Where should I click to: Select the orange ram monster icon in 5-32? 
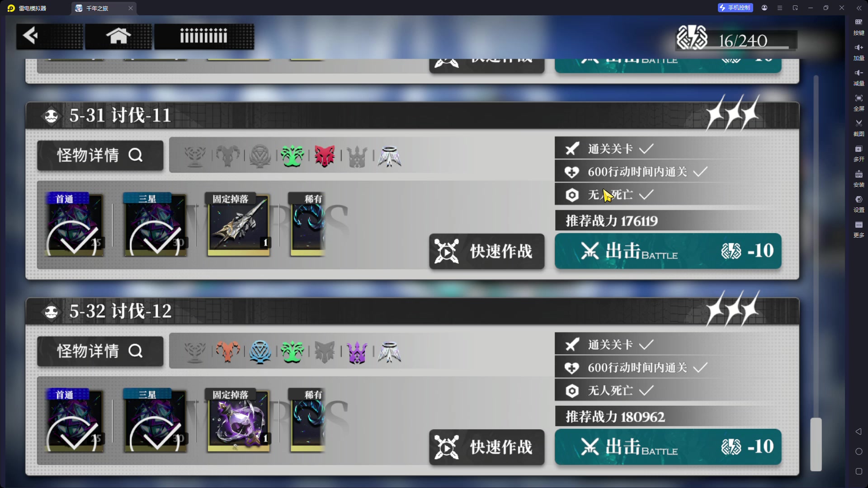pos(227,352)
